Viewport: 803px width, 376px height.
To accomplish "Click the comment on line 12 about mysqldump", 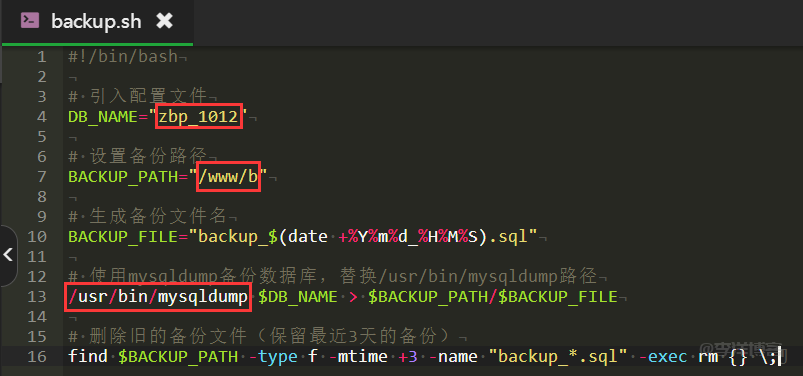I will (x=333, y=277).
